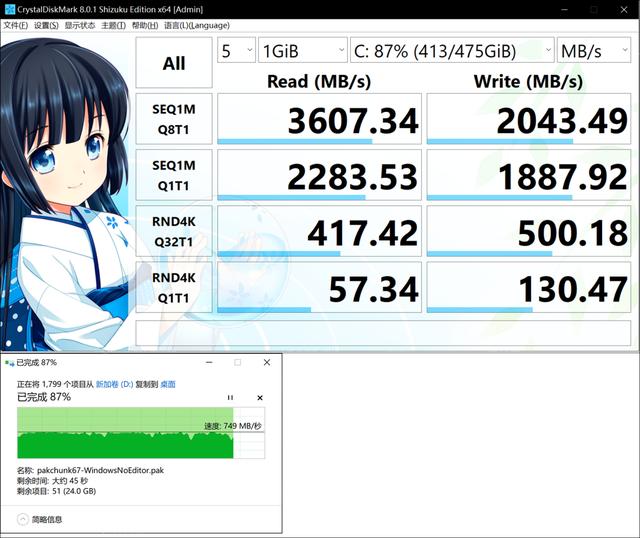
Task: Open the 显示状态 menu
Action: [x=80, y=25]
